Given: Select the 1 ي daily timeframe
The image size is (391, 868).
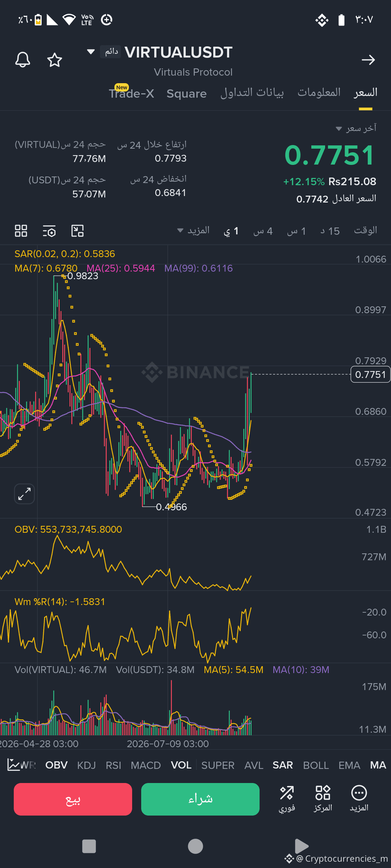Looking at the screenshot, I should click(231, 231).
